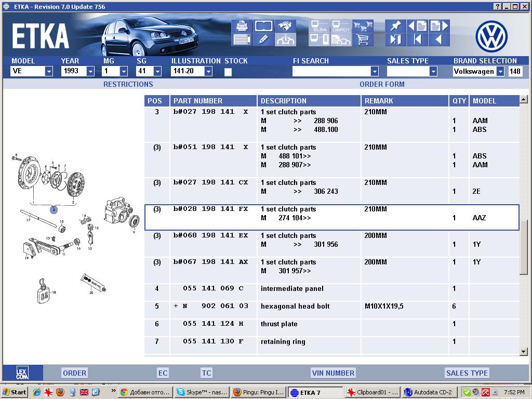This screenshot has width=532, height=399.
Task: Open the ORDER FORM tab
Action: [382, 84]
